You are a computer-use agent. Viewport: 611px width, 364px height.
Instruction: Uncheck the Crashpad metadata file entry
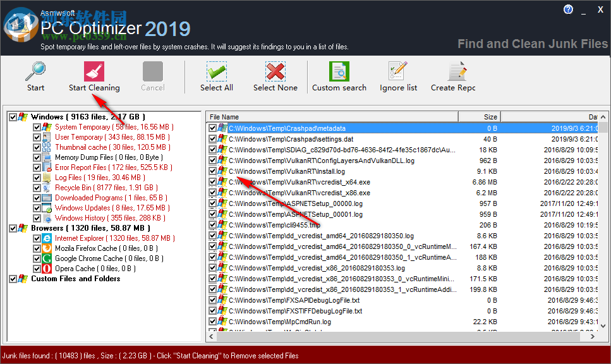click(212, 128)
